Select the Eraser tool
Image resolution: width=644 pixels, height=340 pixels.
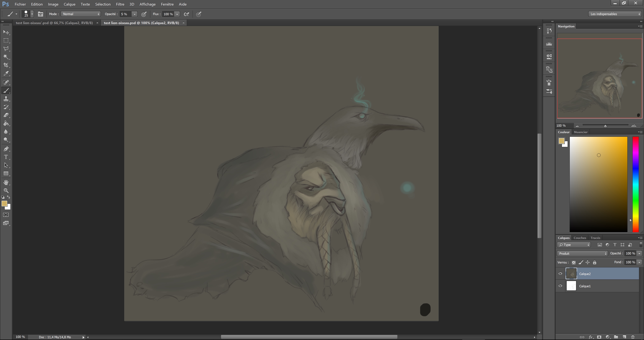click(x=6, y=115)
